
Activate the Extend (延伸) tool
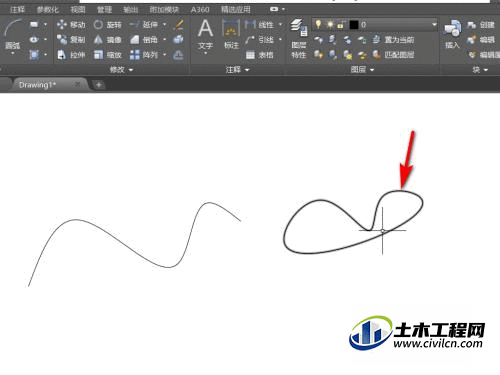click(143, 25)
